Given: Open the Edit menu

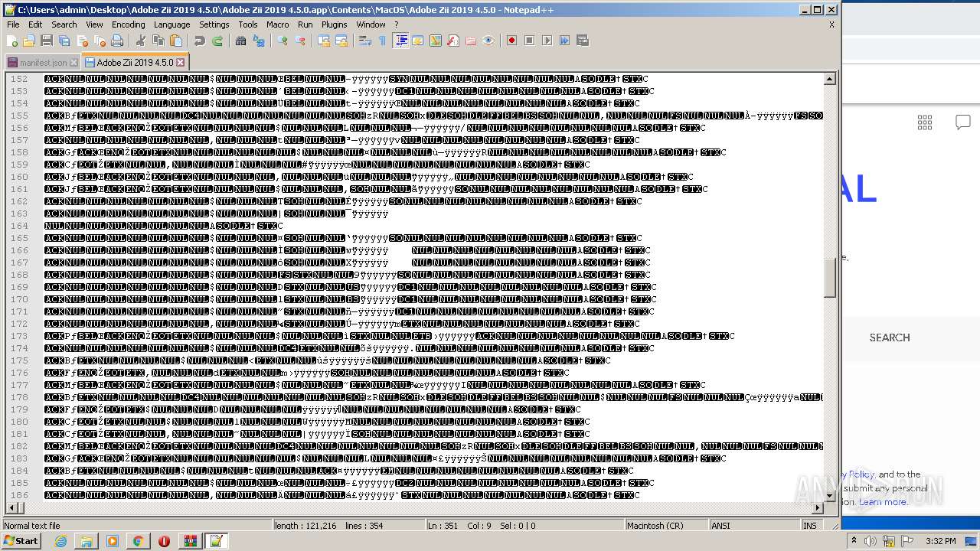Looking at the screenshot, I should (x=35, y=24).
